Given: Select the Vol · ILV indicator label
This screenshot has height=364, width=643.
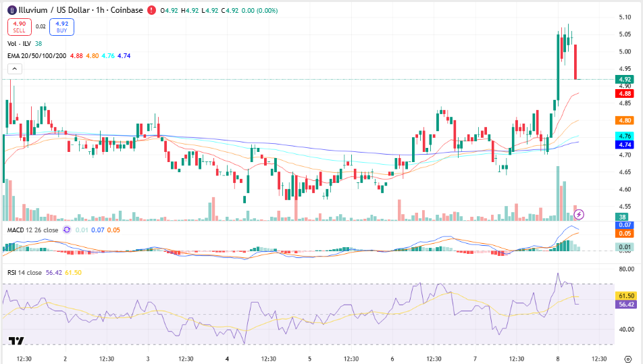Looking at the screenshot, I should (19, 43).
